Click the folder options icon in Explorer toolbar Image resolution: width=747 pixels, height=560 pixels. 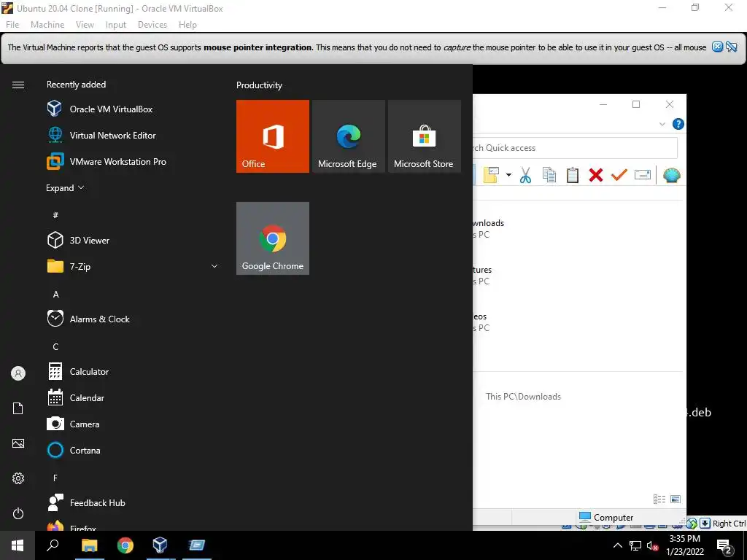[x=491, y=175]
